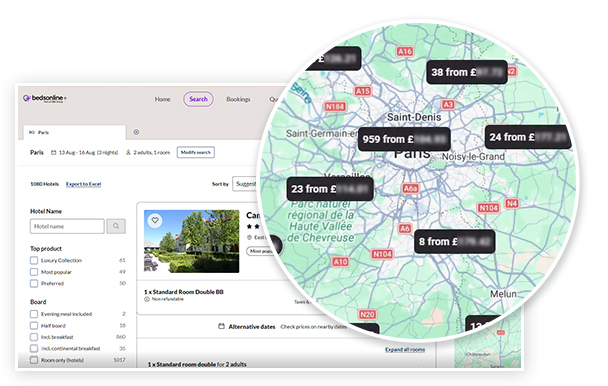Click the Hotel name input field
This screenshot has width=608, height=386.
click(x=67, y=226)
